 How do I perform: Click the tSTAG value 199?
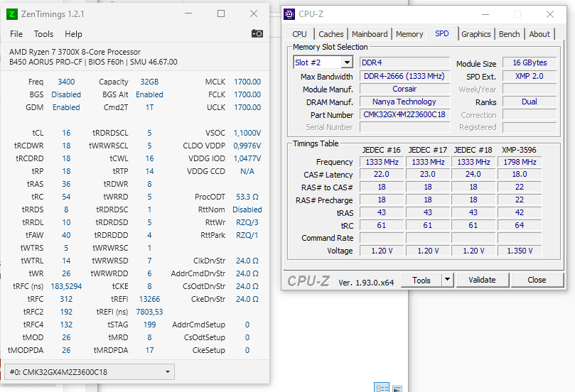149,325
